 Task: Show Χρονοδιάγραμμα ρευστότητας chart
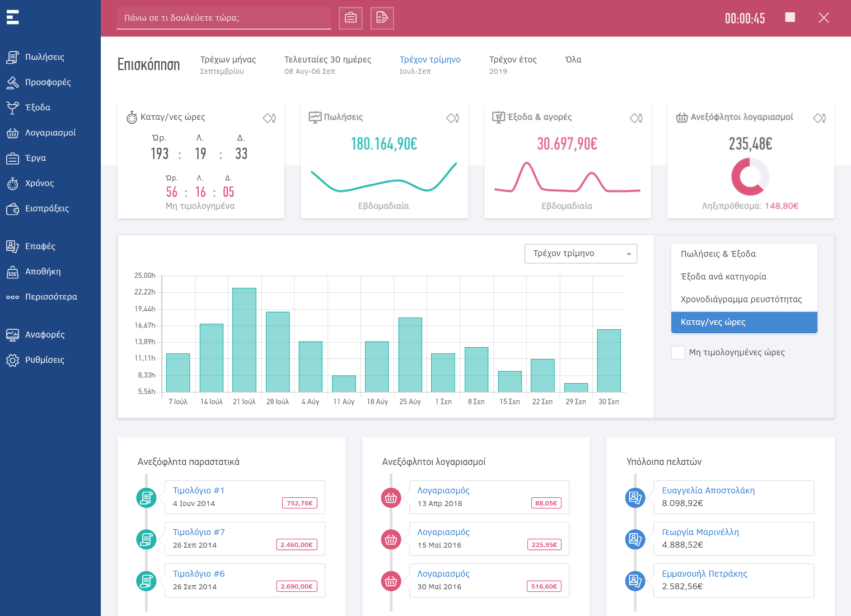coord(744,300)
